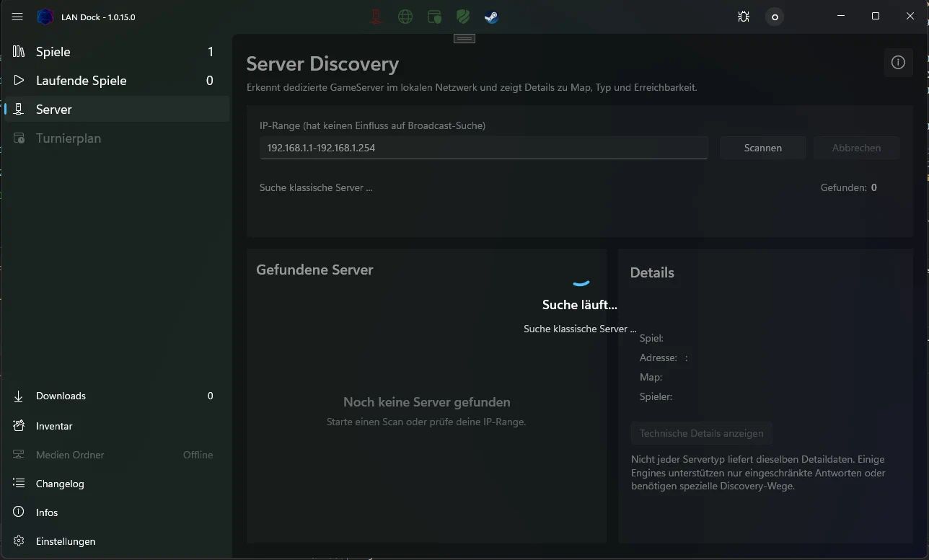Open the Steam status icon in the titlebar
The height and width of the screenshot is (560, 929).
491,17
